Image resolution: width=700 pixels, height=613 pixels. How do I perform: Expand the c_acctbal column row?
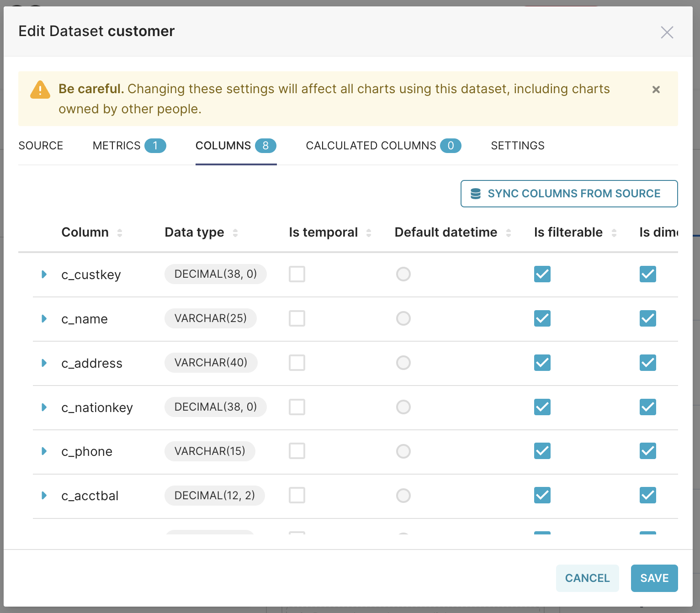point(44,496)
